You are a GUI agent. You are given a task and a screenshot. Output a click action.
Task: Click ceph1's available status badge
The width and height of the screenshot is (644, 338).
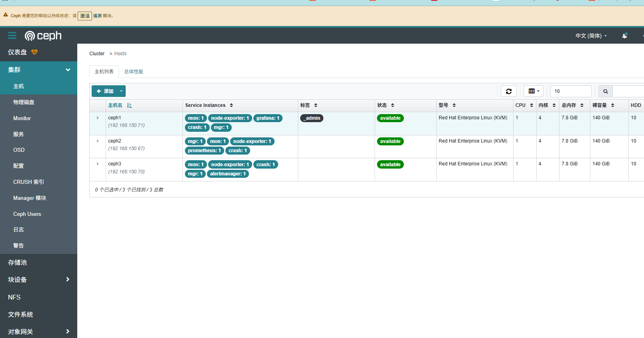pos(390,118)
